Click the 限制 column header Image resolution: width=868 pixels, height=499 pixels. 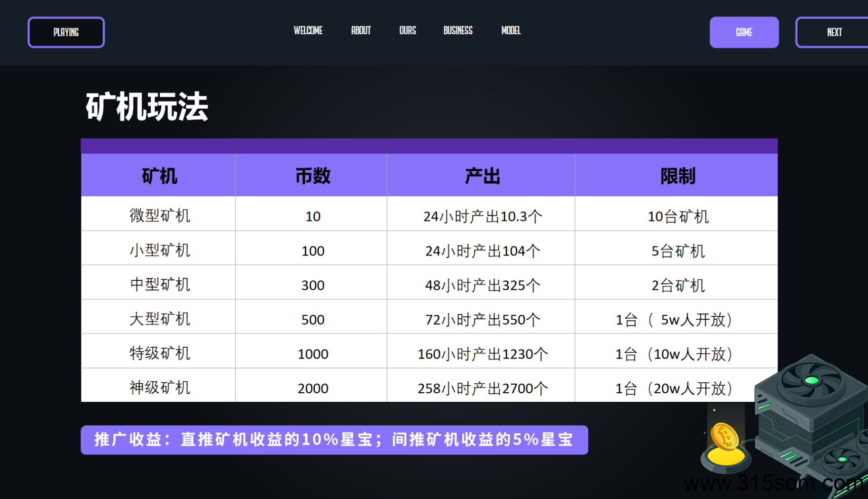(677, 176)
